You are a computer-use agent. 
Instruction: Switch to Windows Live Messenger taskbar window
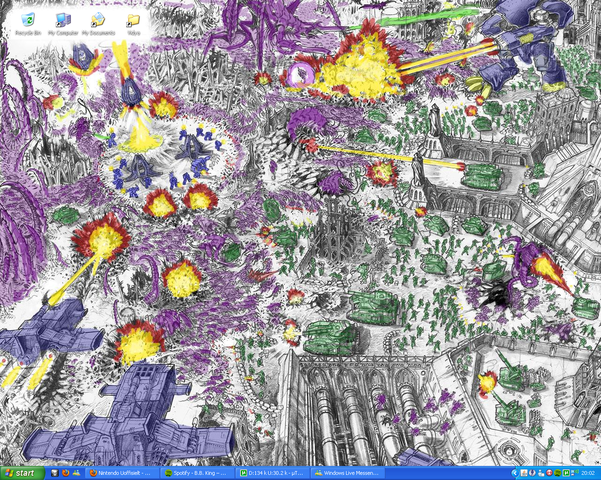[347, 473]
